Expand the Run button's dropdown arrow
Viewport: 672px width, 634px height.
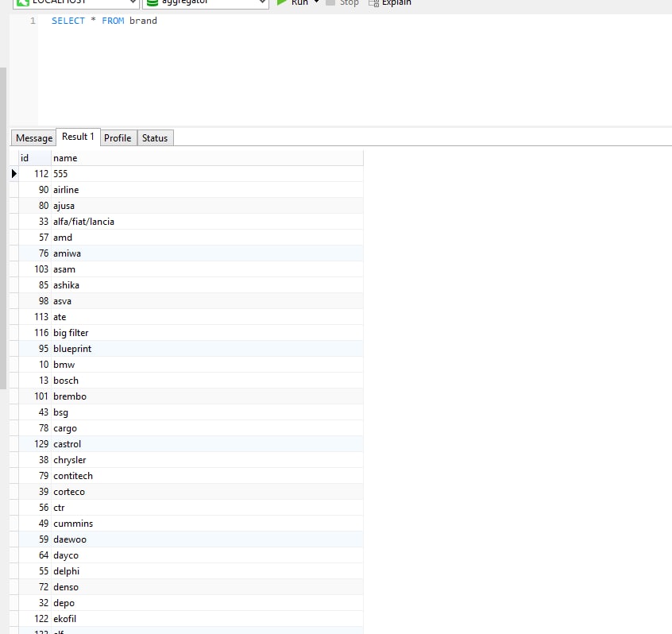(x=317, y=2)
